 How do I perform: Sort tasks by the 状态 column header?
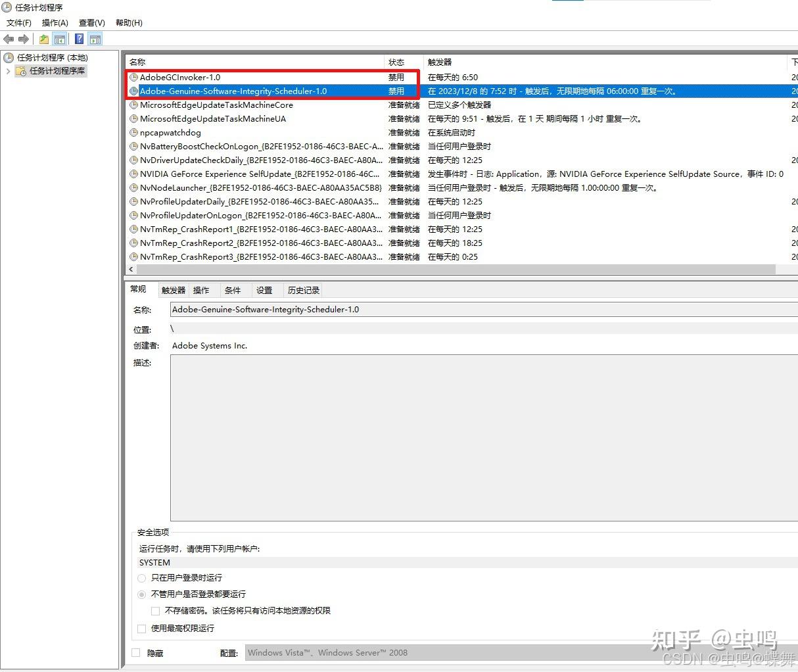coord(396,62)
